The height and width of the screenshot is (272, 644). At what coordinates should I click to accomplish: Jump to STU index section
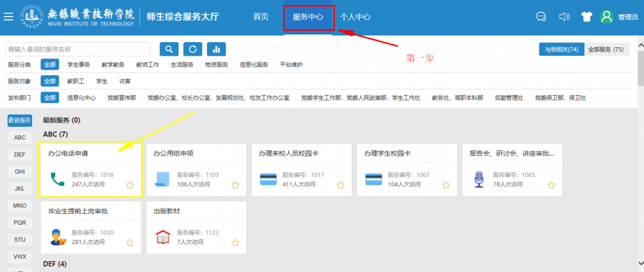point(20,239)
